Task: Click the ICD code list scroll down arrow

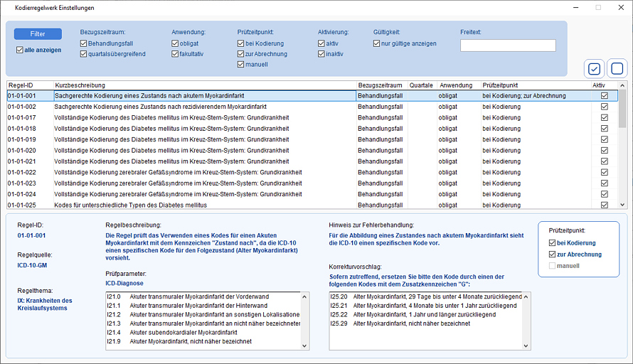Action: point(304,346)
